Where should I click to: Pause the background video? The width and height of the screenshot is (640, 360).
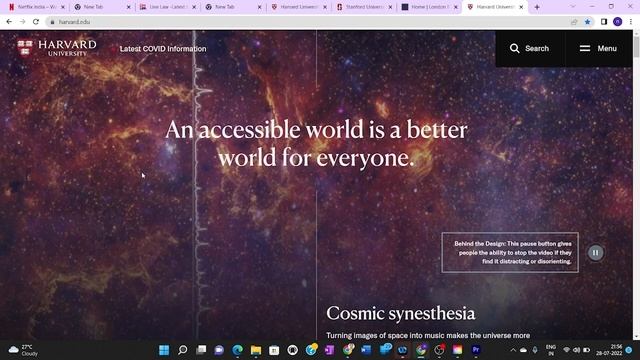pos(596,253)
